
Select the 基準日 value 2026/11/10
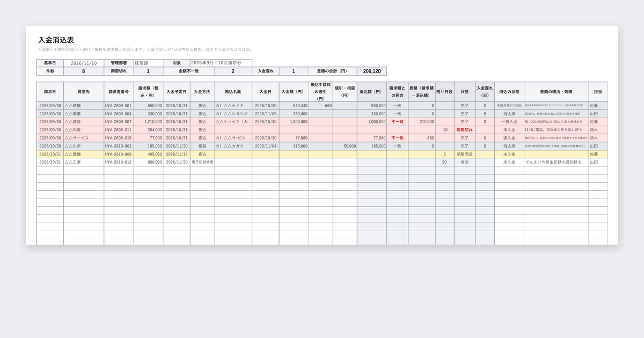(x=84, y=63)
